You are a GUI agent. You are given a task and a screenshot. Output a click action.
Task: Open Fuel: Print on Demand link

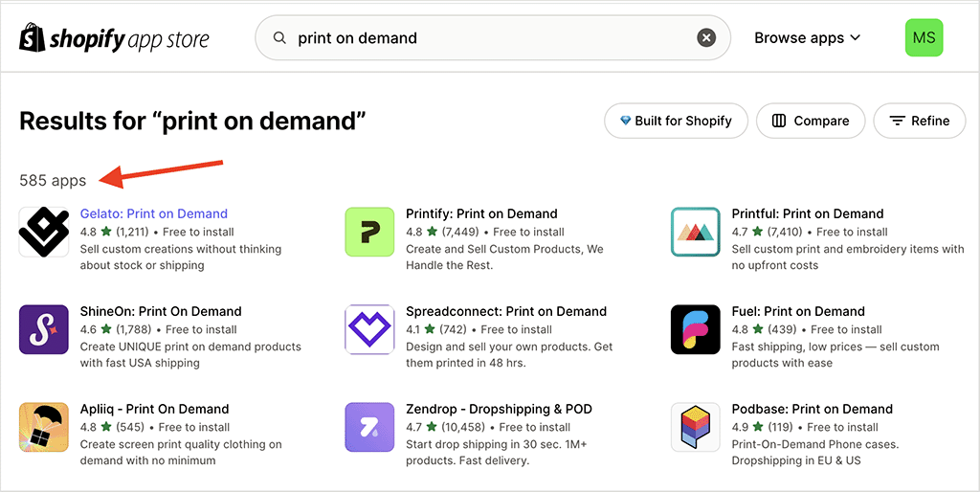pos(798,311)
